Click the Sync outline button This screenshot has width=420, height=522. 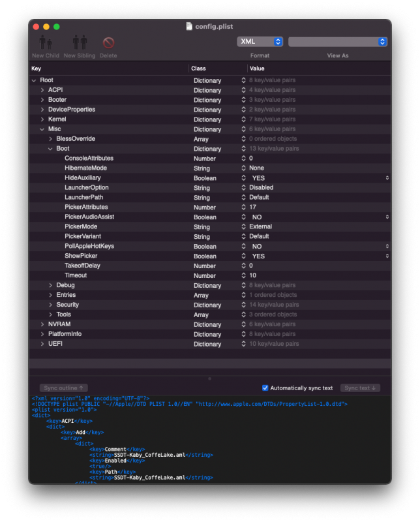coord(63,388)
